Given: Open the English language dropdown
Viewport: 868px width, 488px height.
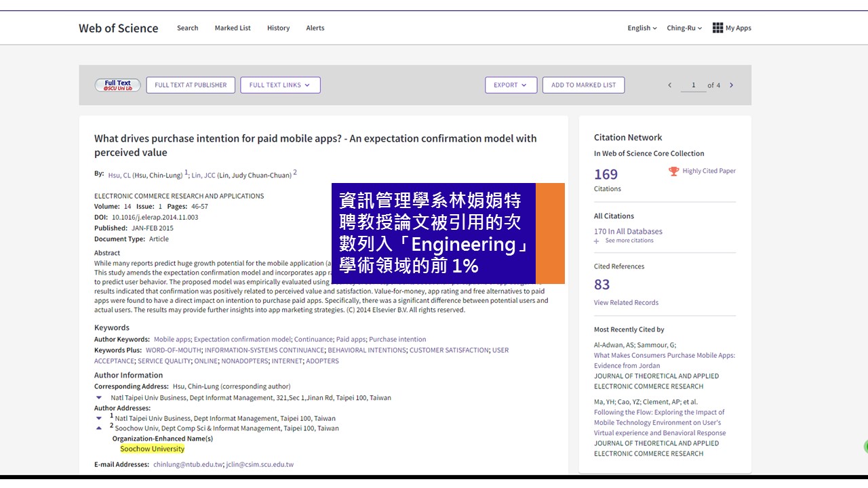Looking at the screenshot, I should point(642,28).
